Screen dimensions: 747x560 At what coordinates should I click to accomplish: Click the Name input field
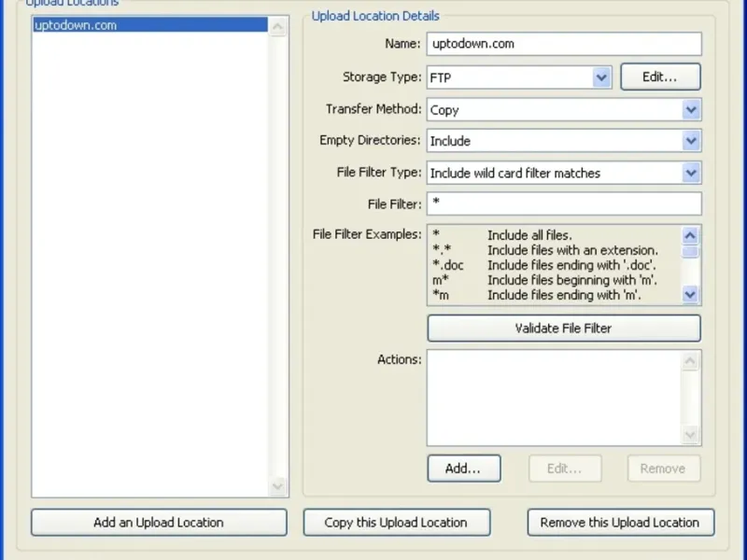click(x=564, y=44)
